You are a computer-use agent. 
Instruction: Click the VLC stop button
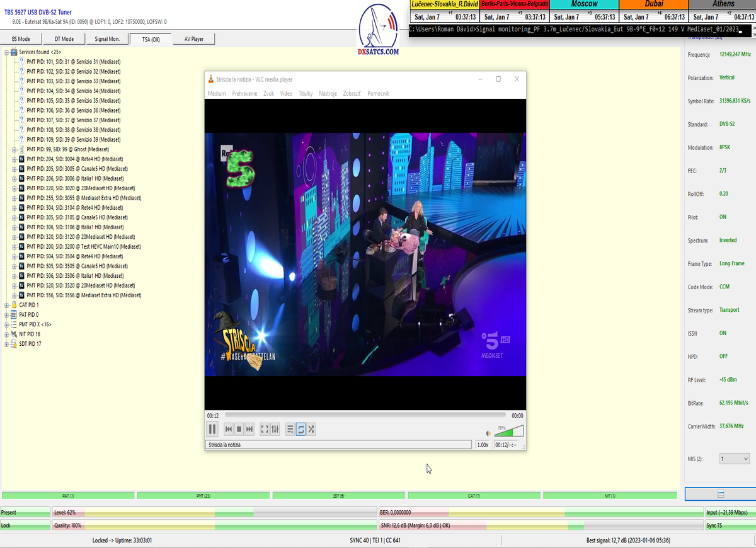tap(239, 429)
